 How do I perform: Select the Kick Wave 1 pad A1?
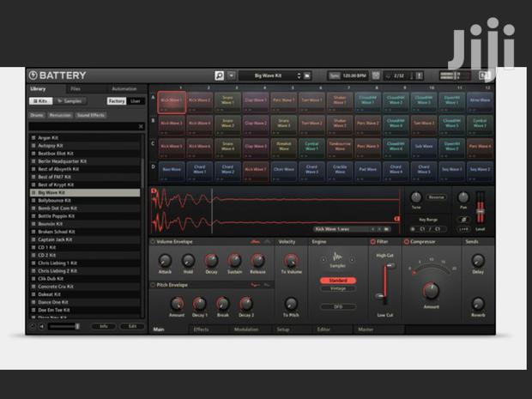[x=172, y=102]
